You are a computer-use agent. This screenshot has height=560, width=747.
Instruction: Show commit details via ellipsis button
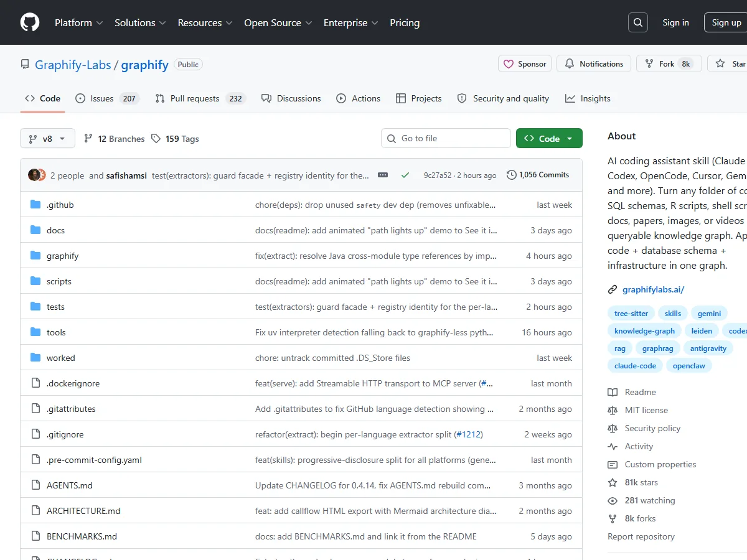pos(383,175)
